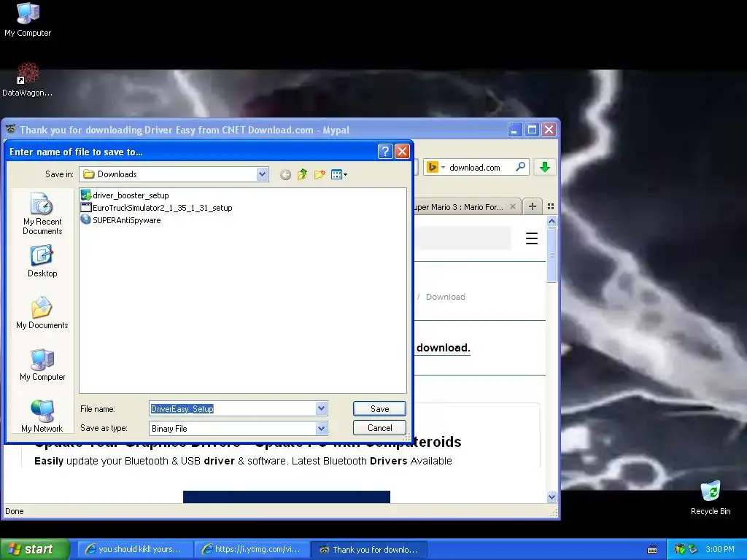The width and height of the screenshot is (747, 560).
Task: Open My Documents in save dialog sidebar
Action: coord(42,313)
